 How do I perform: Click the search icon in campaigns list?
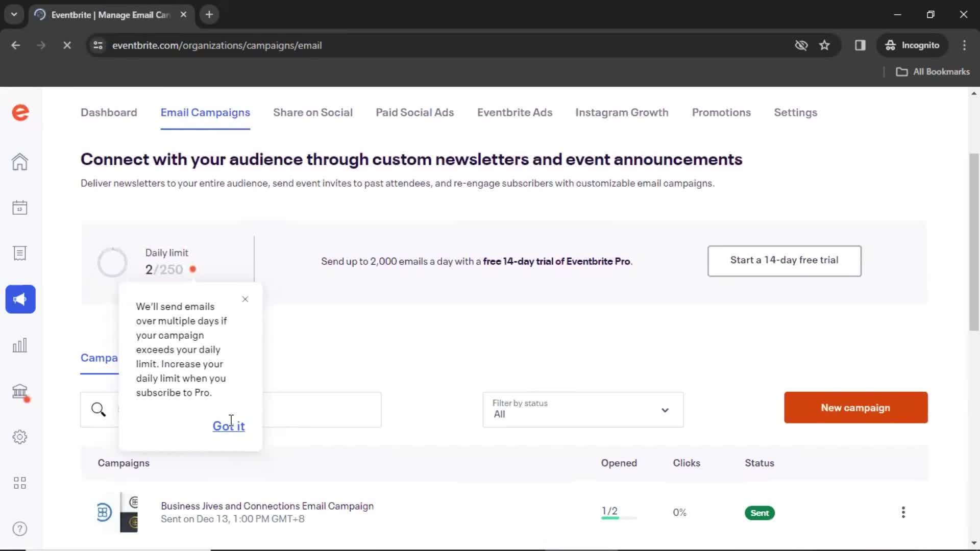99,409
